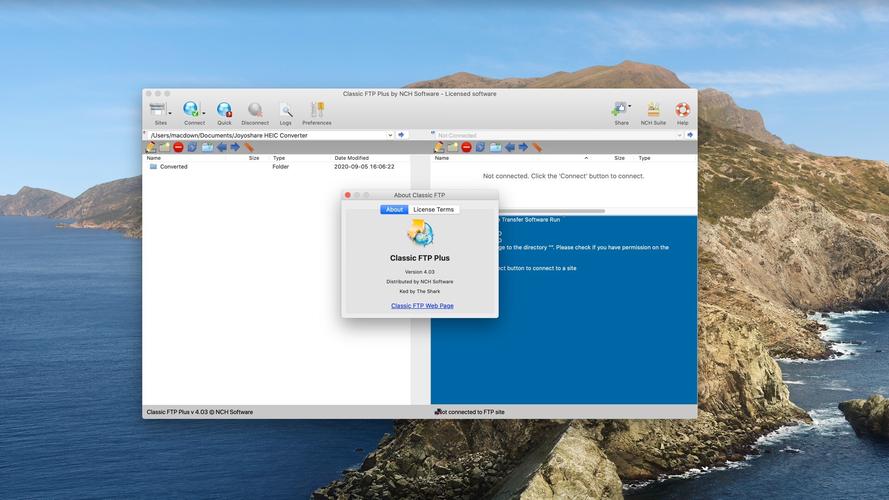The image size is (889, 500).
Task: Click the Classic FTP Plus logo in About dialog
Action: click(420, 233)
